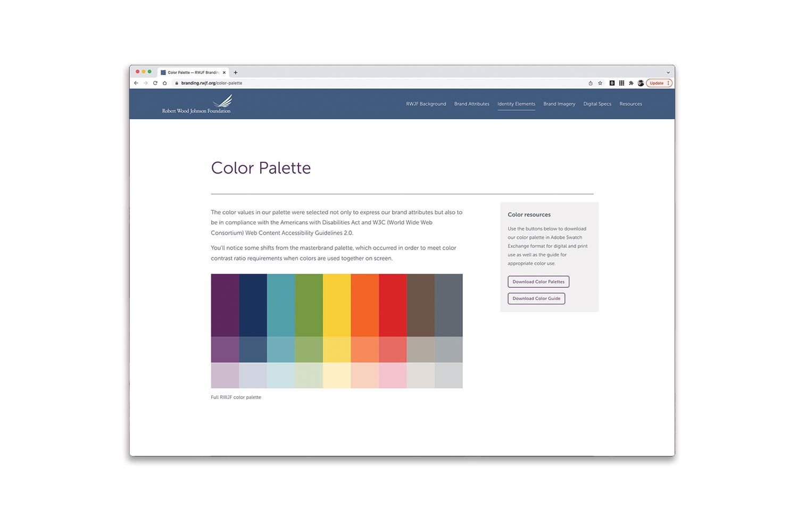Click the green color swatch
Image resolution: width=798 pixels, height=532 pixels.
(309, 305)
